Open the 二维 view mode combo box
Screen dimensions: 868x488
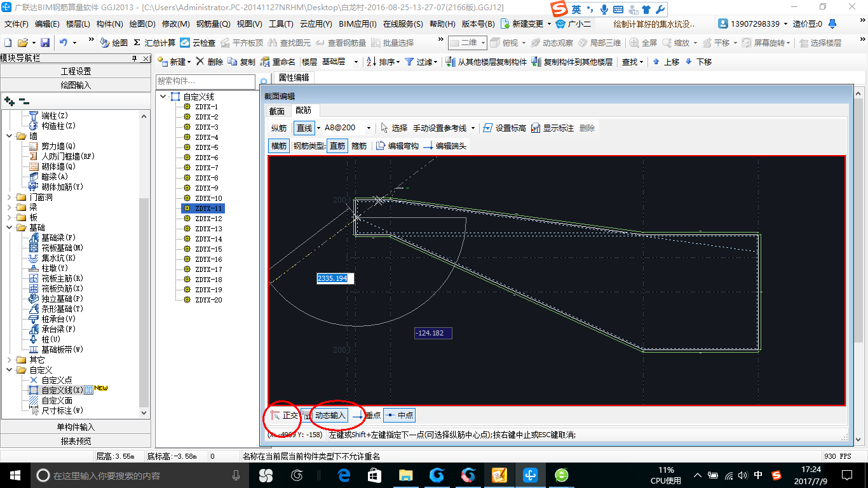point(468,43)
